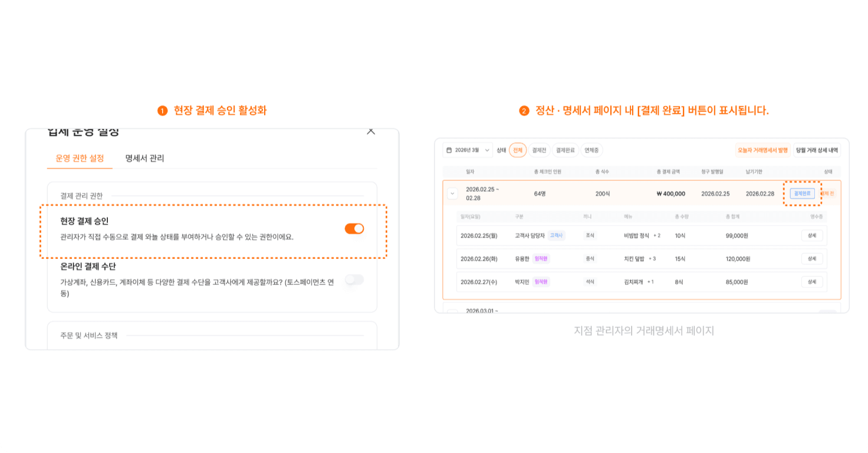Filter statements by 연체중 status
The image size is (868, 453).
point(591,150)
